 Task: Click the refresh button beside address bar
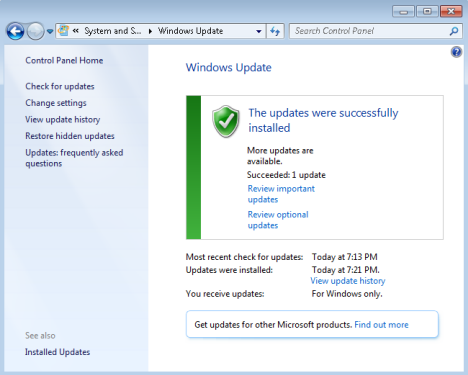click(275, 31)
